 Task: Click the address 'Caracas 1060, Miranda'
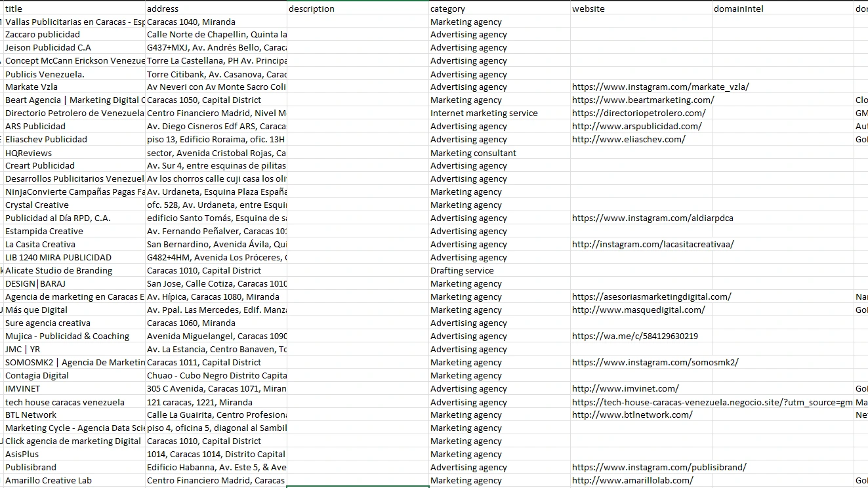coord(216,323)
